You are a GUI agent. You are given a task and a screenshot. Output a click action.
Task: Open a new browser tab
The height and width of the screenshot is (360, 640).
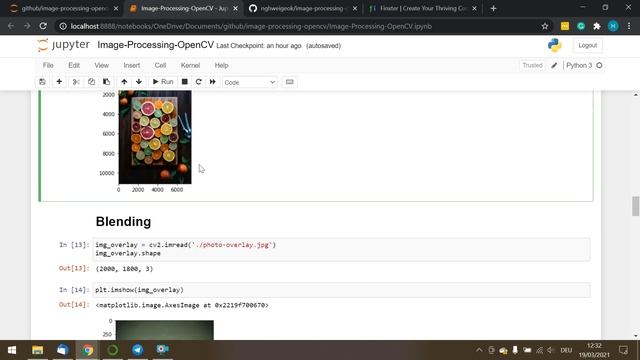(x=493, y=8)
